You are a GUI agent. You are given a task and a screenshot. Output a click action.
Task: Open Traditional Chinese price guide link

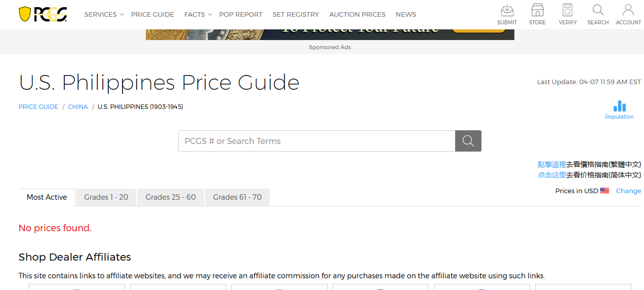point(552,164)
